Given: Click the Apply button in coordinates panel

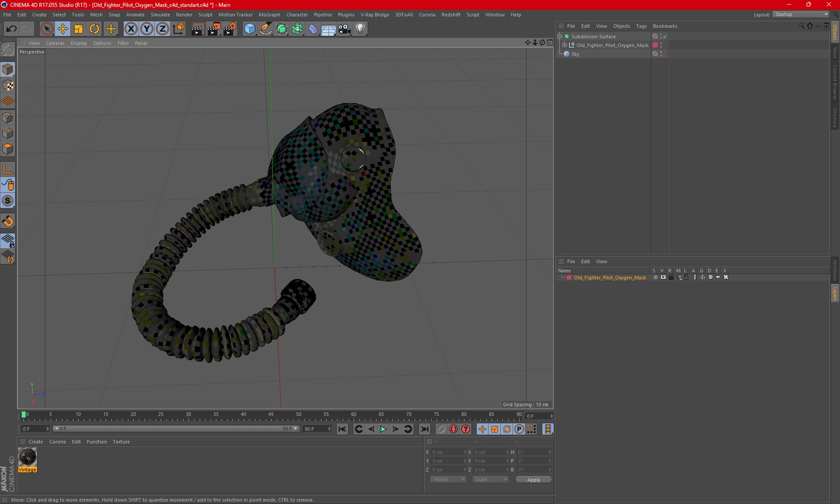Looking at the screenshot, I should [x=533, y=480].
